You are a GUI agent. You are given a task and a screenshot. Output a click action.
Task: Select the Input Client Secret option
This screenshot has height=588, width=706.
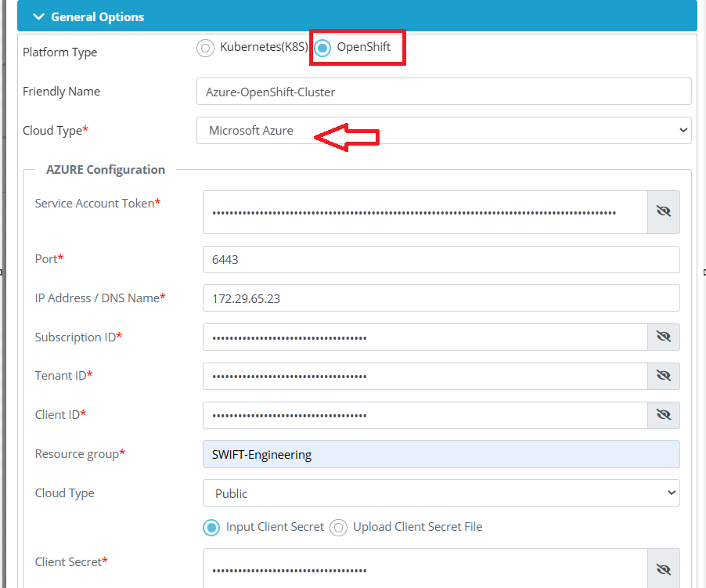[x=211, y=528]
